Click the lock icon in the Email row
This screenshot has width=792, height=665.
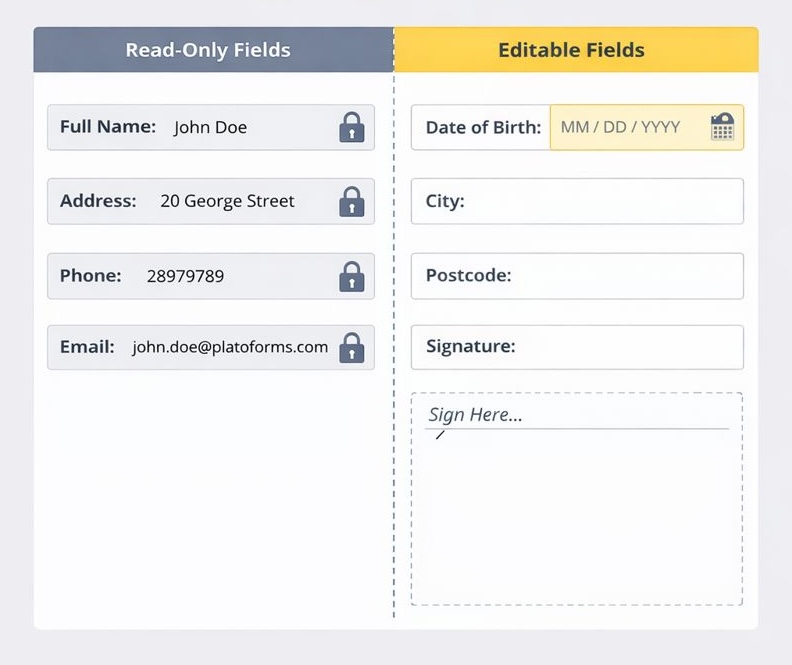pos(351,348)
